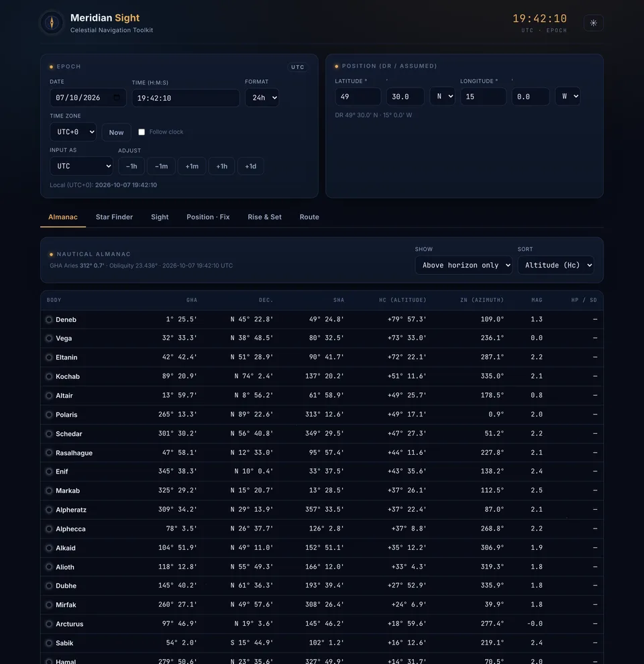The width and height of the screenshot is (644, 664).
Task: Select the radio circle for Markab row
Action: coord(49,490)
